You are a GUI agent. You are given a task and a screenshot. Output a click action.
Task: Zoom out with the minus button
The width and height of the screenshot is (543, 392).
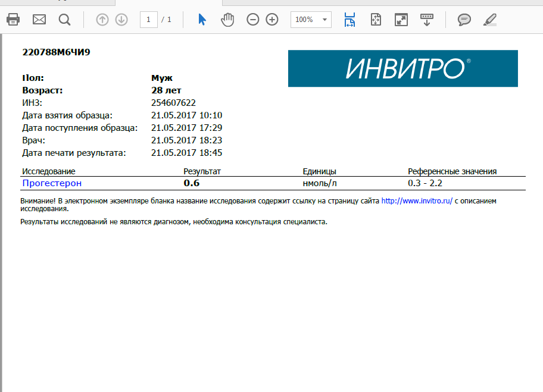click(253, 20)
